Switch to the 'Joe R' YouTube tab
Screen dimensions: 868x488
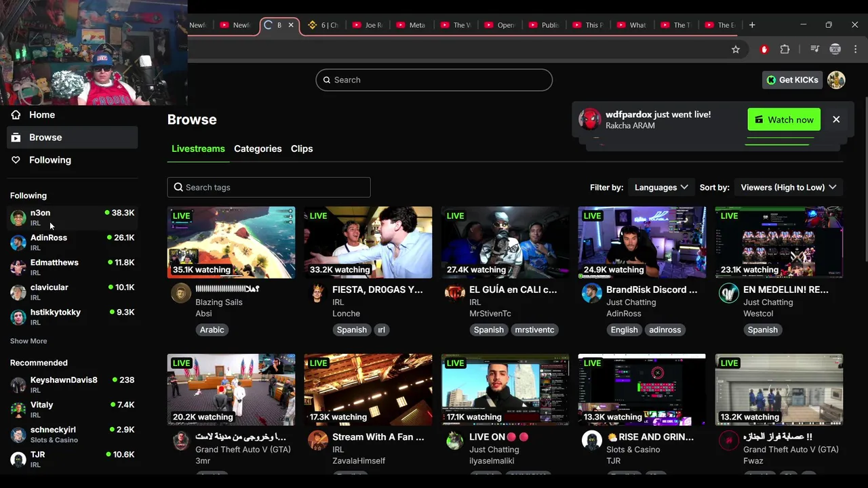click(x=367, y=25)
